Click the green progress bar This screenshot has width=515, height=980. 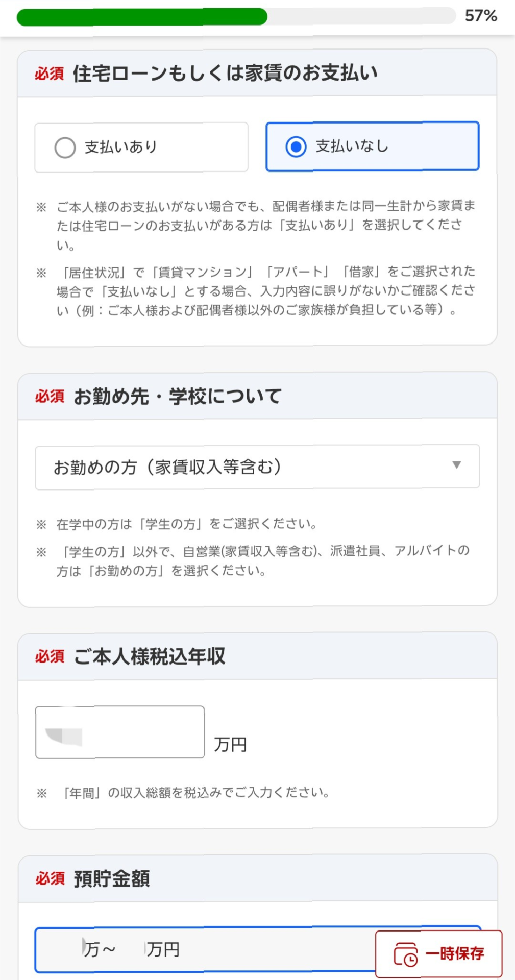point(142,17)
